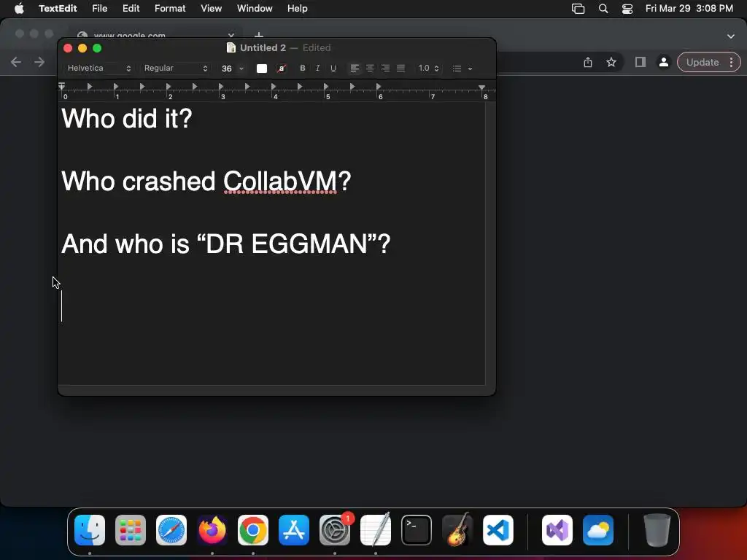Image resolution: width=747 pixels, height=560 pixels.
Task: Open the TextEdit application menu
Action: [58, 8]
